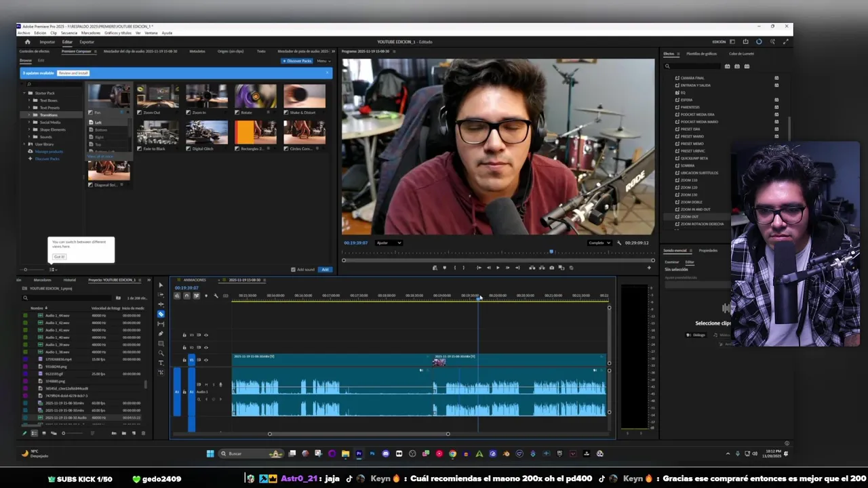Viewport: 868px width, 488px height.
Task: Click the Extract button in Program monitor
Action: click(x=541, y=268)
